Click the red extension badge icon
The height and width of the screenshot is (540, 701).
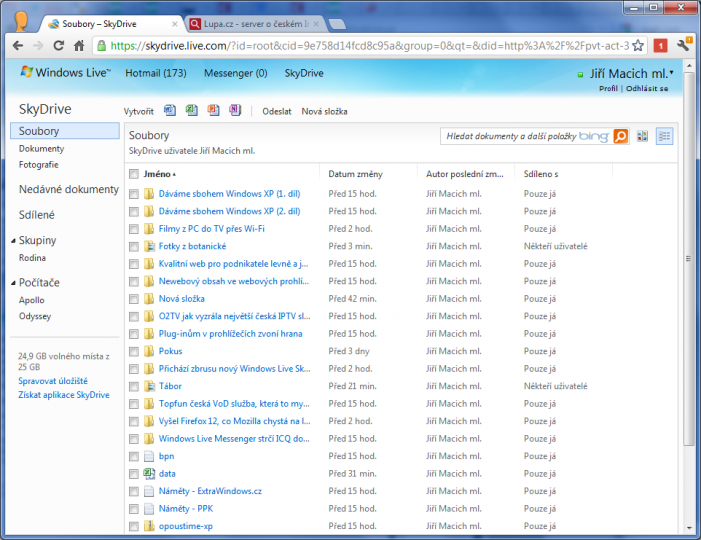click(660, 46)
